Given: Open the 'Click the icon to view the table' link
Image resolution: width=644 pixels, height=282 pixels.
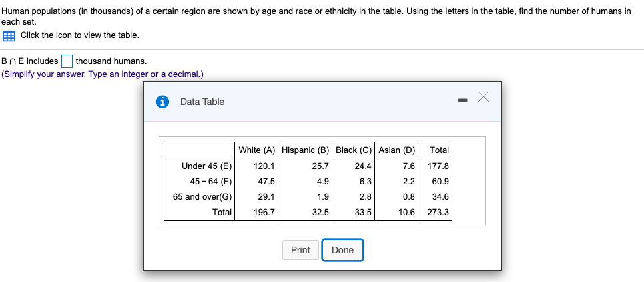Looking at the screenshot, I should coord(80,36).
